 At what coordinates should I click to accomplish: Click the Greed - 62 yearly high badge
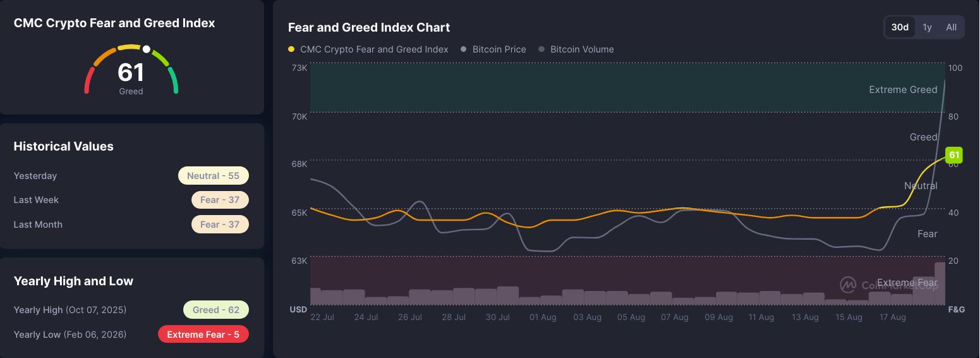[x=216, y=310]
